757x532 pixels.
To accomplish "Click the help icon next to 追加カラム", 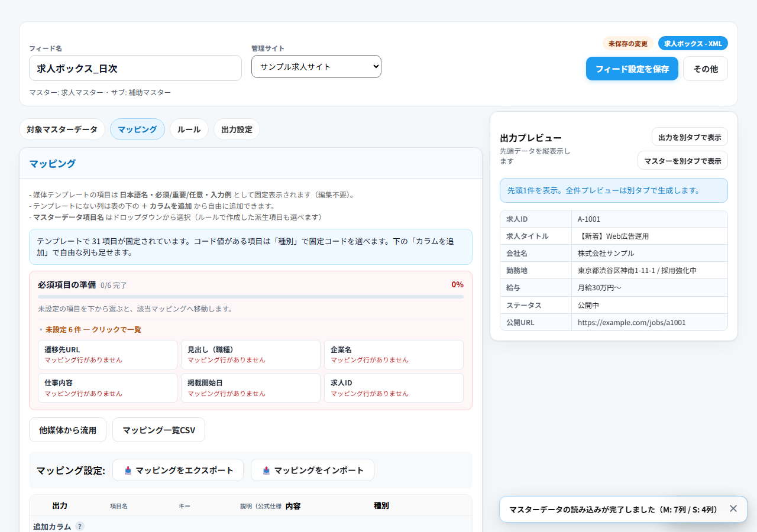I will tap(80, 526).
